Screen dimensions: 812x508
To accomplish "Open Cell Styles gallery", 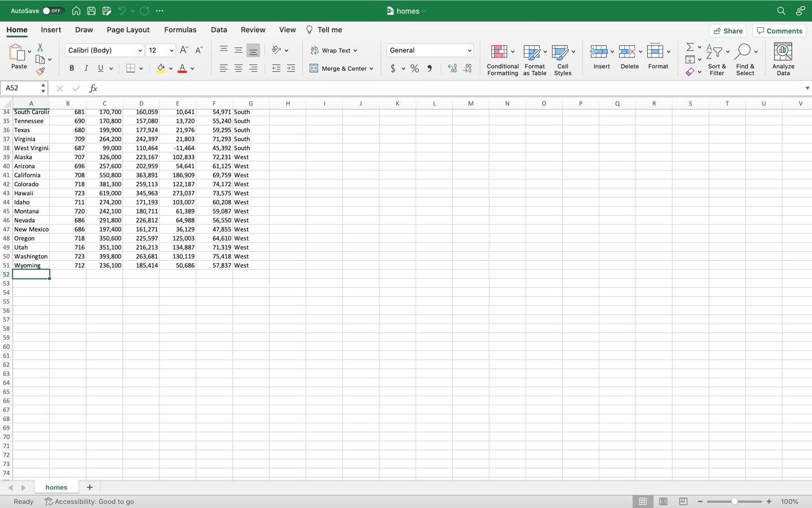I will click(x=563, y=59).
